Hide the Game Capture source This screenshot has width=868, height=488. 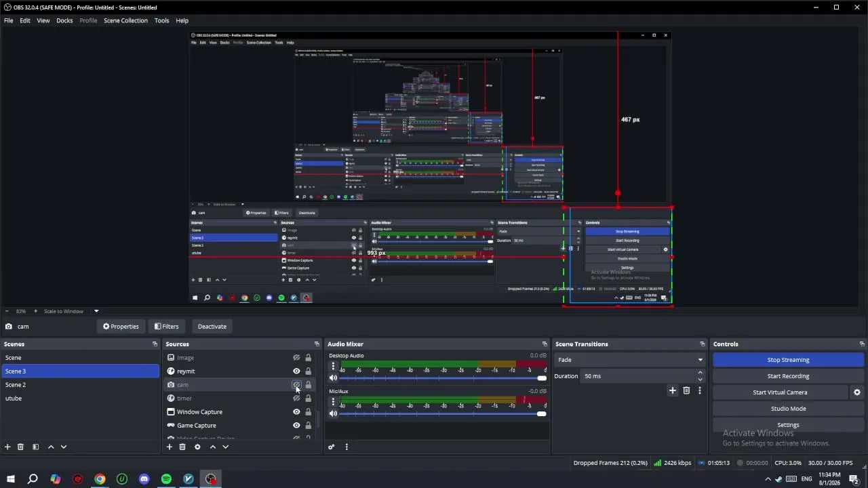(296, 426)
